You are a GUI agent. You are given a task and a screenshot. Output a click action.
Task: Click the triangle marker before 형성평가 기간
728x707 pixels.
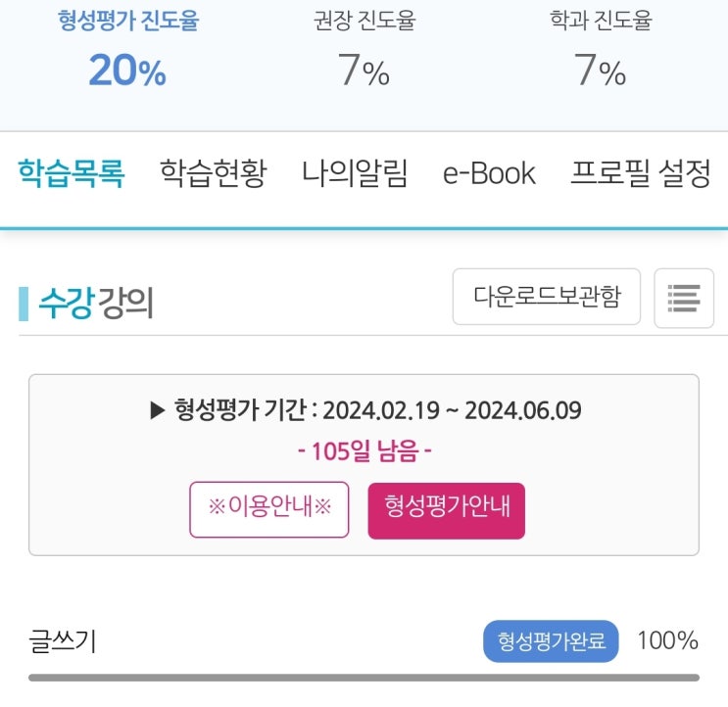[x=158, y=411]
